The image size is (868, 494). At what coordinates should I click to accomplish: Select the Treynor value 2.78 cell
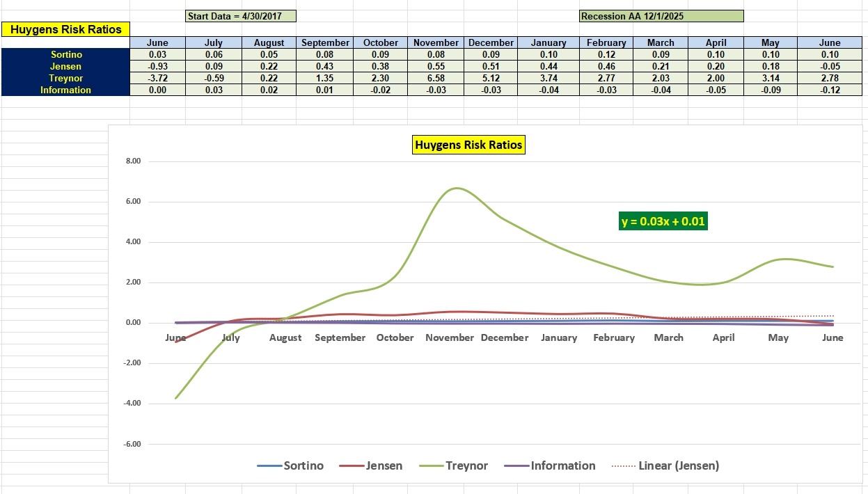(830, 78)
